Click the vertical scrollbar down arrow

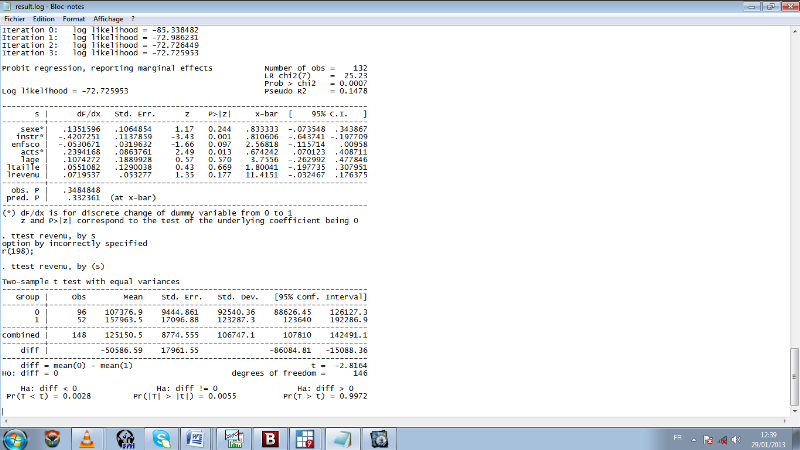795,411
